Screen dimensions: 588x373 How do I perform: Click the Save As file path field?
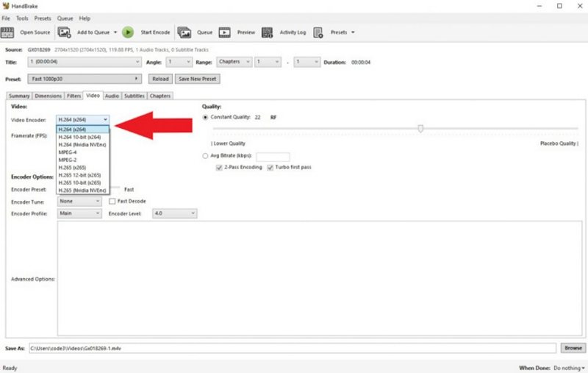(x=293, y=348)
